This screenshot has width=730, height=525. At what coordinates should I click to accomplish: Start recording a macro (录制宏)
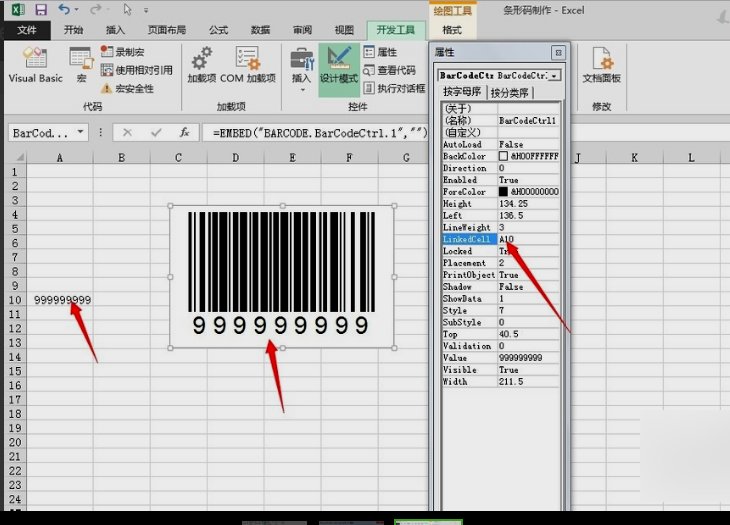[x=123, y=52]
